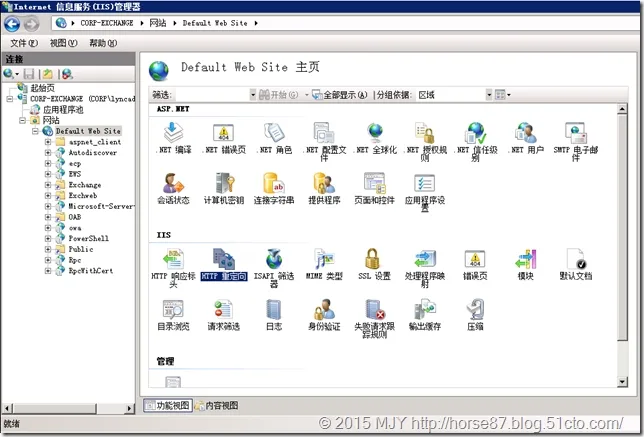Select 应用程序池 in the tree
The height and width of the screenshot is (437, 644).
63,110
